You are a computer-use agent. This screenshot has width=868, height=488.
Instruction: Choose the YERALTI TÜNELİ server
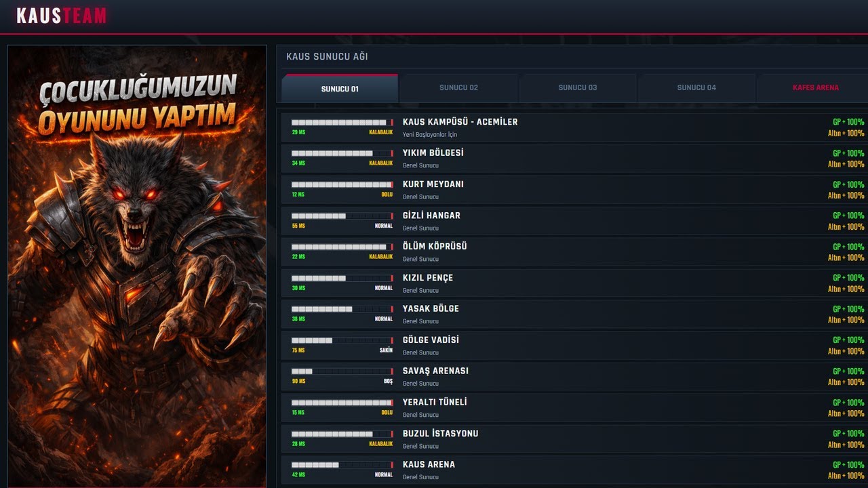574,408
